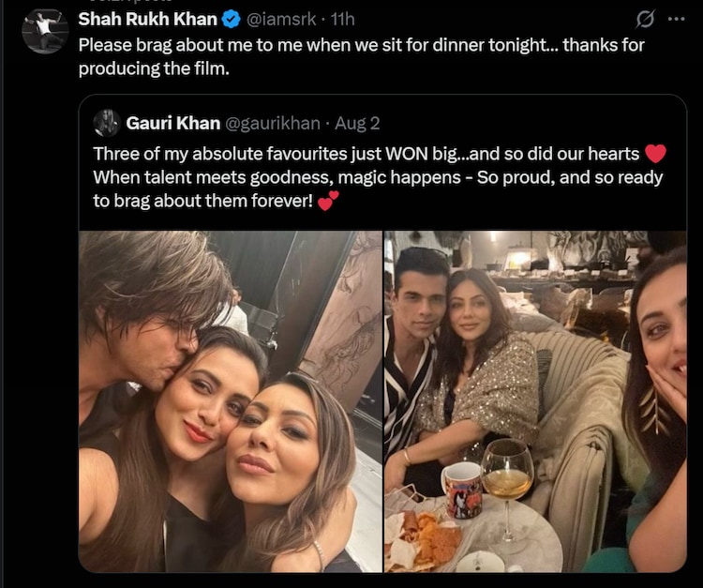The width and height of the screenshot is (703, 588).
Task: Click the coffee mug in the right photo
Action: [461, 490]
